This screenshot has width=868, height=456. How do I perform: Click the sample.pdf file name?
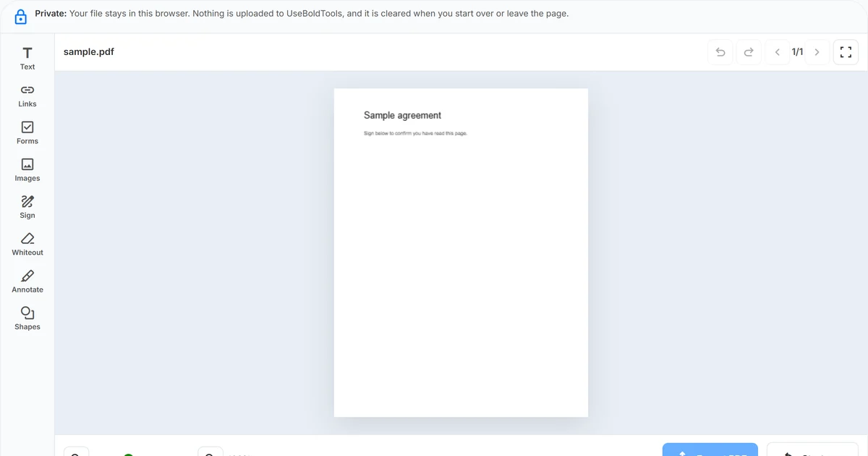pyautogui.click(x=89, y=52)
